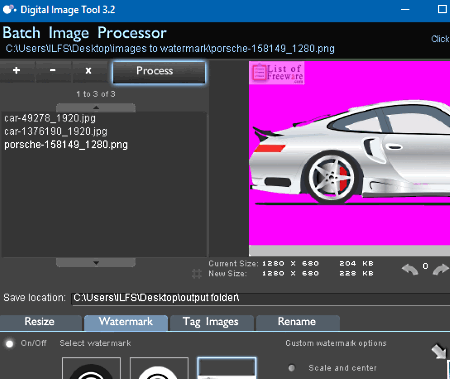The width and height of the screenshot is (450, 379).
Task: Click the Digital Image Tool app icon
Action: tap(9, 9)
